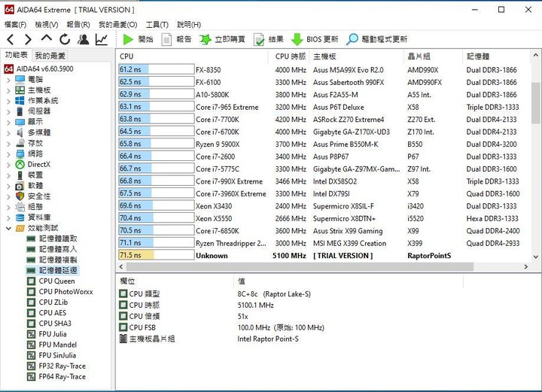The width and height of the screenshot is (542, 392).
Task: Open the line chart icon in the toolbar
Action: click(102, 39)
